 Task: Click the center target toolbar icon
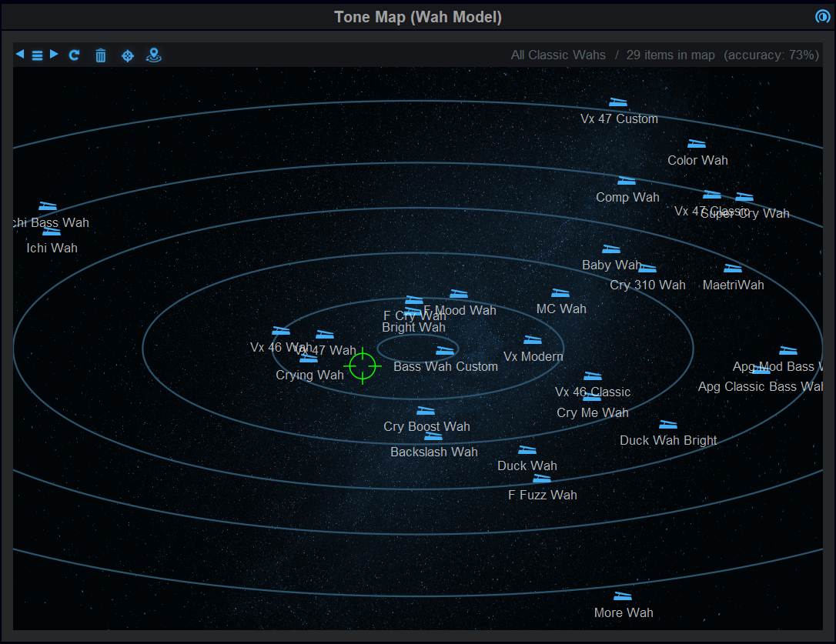[128, 55]
